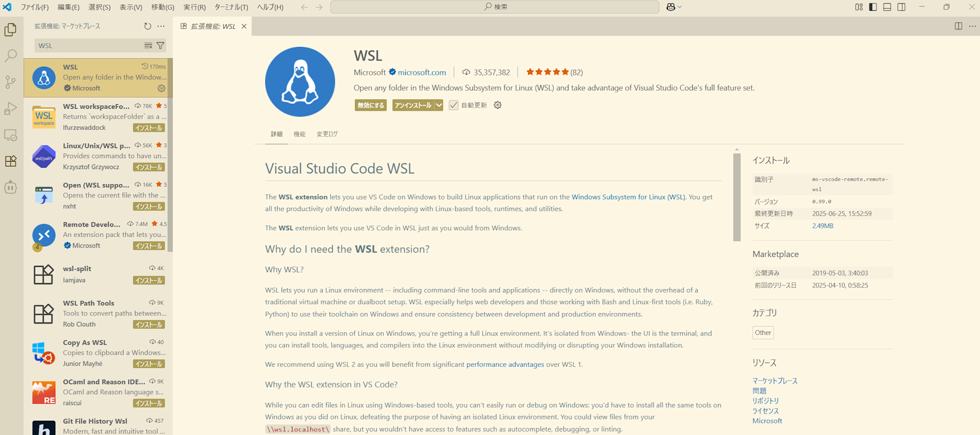The height and width of the screenshot is (435, 980).
Task: Install Remote Development extension pack
Action: 149,246
